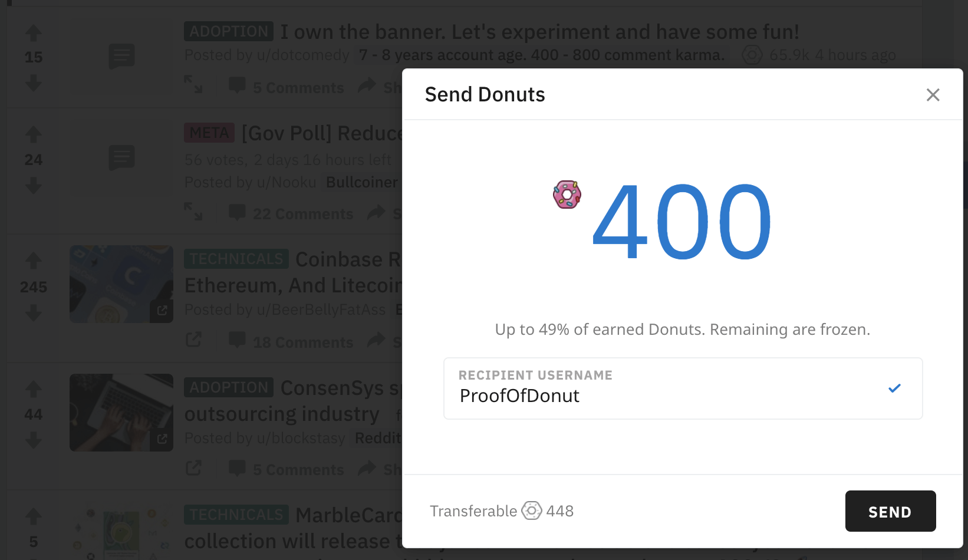The image size is (968, 560).
Task: Click the pink donut icon
Action: tap(567, 195)
